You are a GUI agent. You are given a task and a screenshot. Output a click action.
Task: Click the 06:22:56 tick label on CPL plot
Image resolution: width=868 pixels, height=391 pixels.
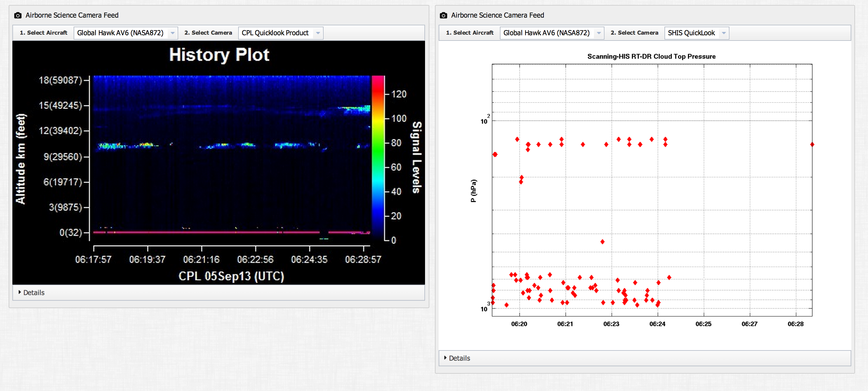pos(255,260)
